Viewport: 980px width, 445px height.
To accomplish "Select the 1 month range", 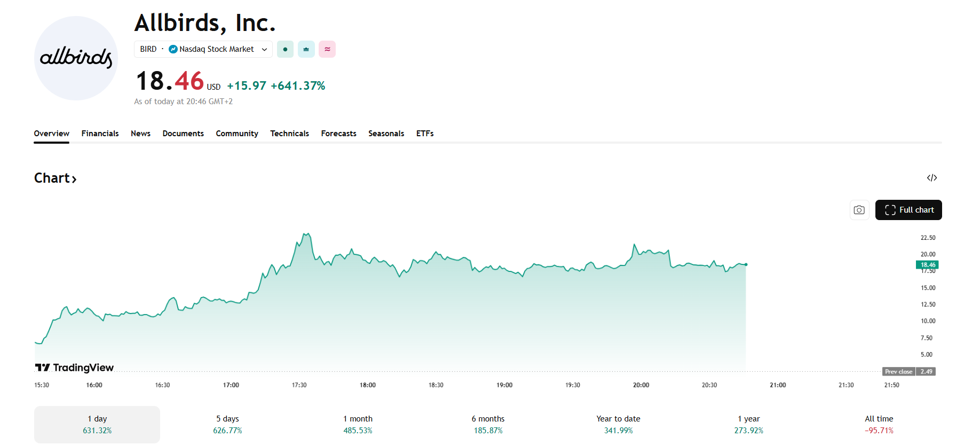I will [358, 425].
